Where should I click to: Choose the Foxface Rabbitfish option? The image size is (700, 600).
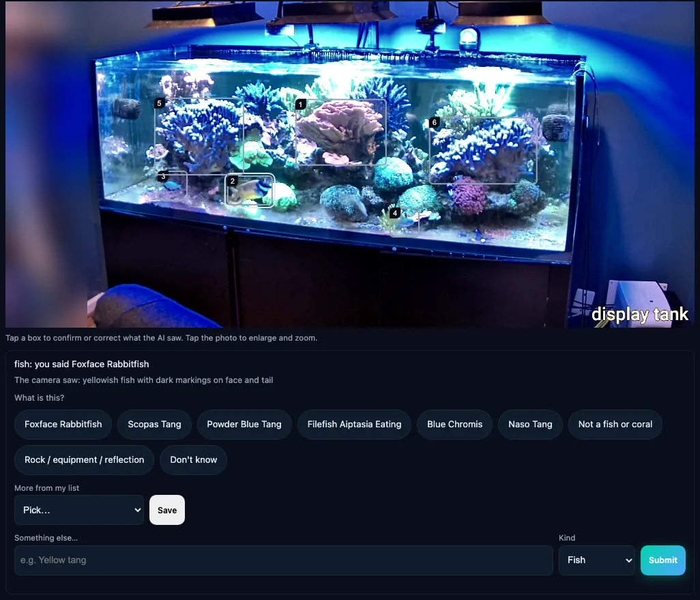tap(63, 425)
